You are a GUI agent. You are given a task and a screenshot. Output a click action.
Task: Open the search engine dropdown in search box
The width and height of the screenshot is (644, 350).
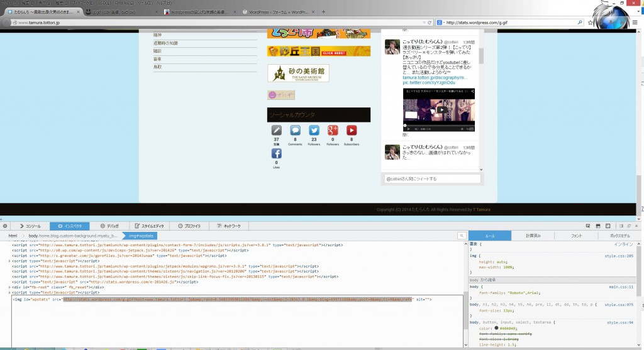(x=440, y=23)
